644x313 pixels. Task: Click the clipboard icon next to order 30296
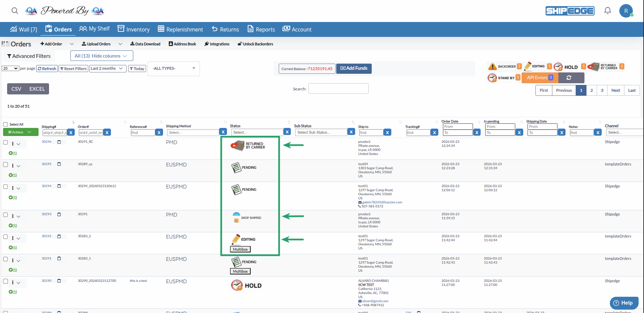point(59,142)
